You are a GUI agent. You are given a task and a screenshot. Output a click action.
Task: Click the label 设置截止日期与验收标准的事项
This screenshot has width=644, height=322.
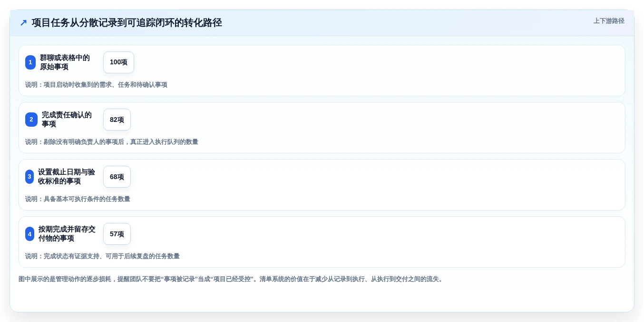click(67, 177)
